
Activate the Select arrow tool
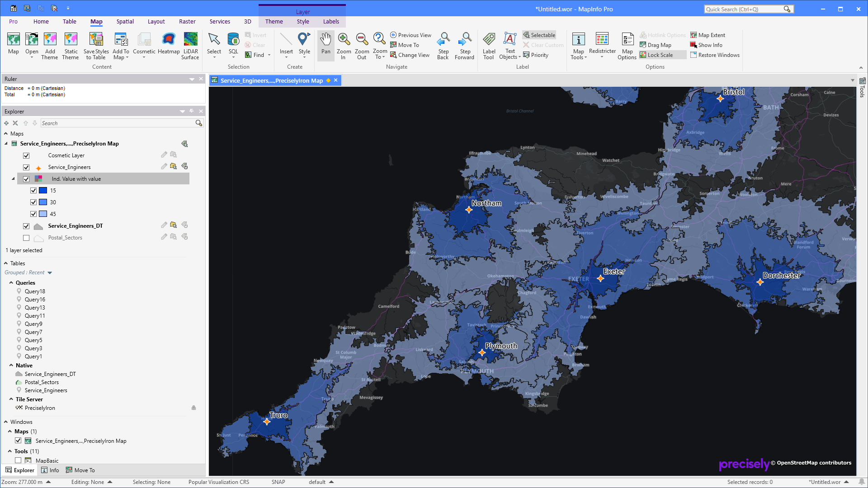[x=214, y=40]
